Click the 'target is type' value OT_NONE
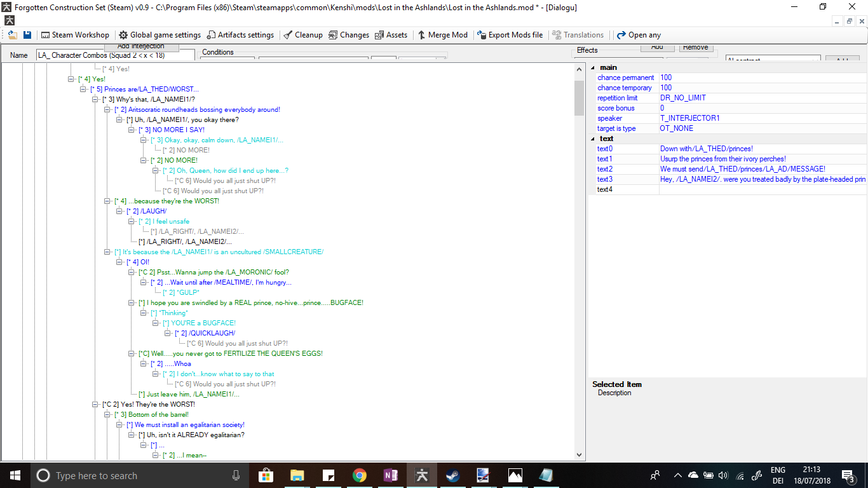This screenshot has width=868, height=488. coord(763,128)
